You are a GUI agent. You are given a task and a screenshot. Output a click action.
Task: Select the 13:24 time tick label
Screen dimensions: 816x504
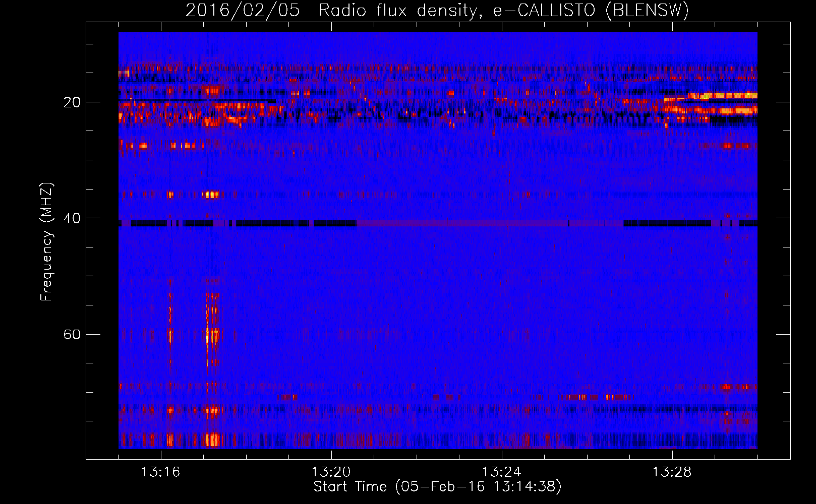tap(502, 472)
